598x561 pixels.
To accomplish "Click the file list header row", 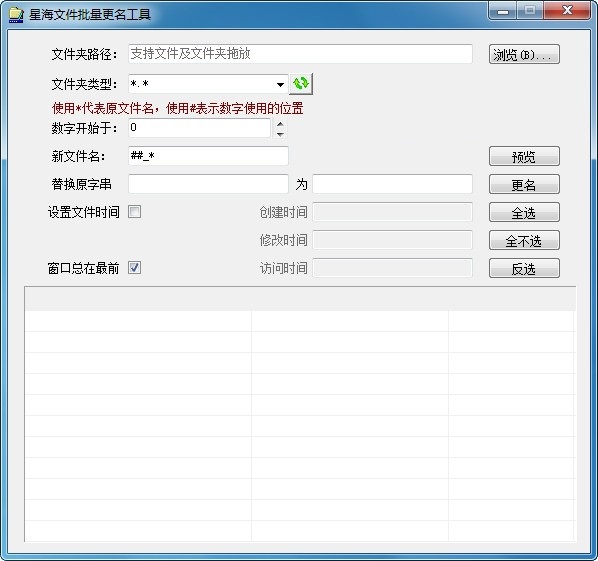I will click(x=300, y=299).
